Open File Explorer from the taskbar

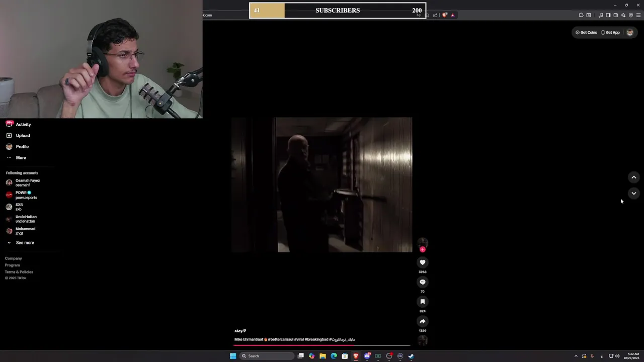[x=323, y=356]
